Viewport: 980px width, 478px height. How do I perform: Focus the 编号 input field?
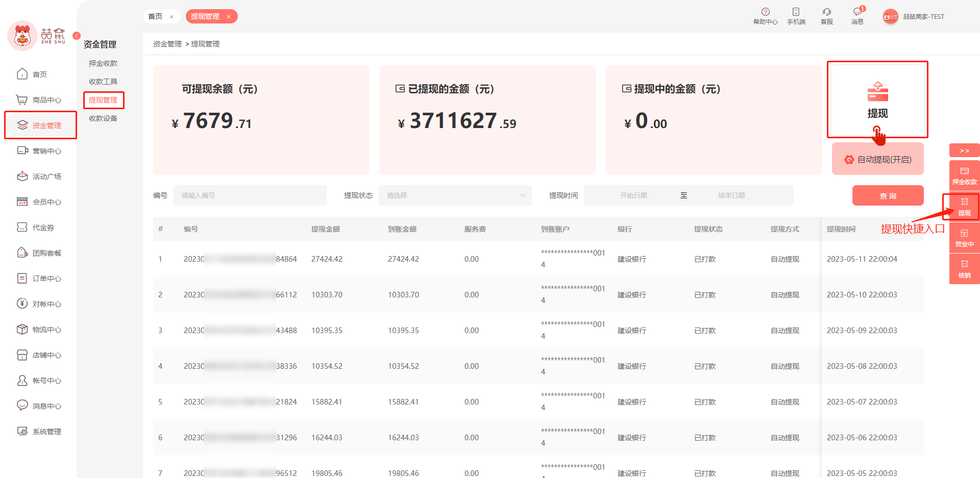point(250,195)
